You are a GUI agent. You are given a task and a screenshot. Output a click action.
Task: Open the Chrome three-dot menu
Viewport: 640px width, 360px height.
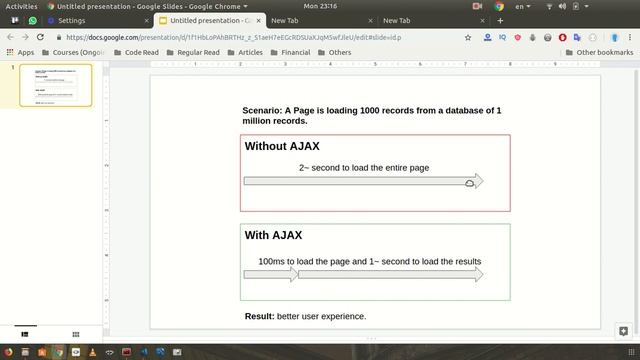pyautogui.click(x=630, y=38)
